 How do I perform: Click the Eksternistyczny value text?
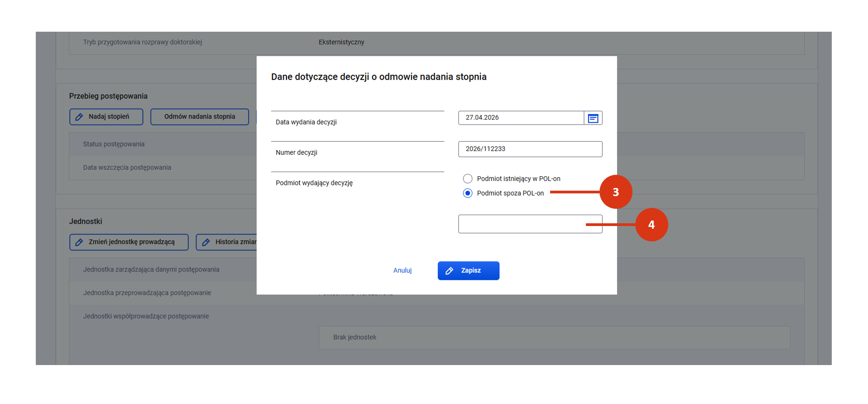[x=341, y=42]
